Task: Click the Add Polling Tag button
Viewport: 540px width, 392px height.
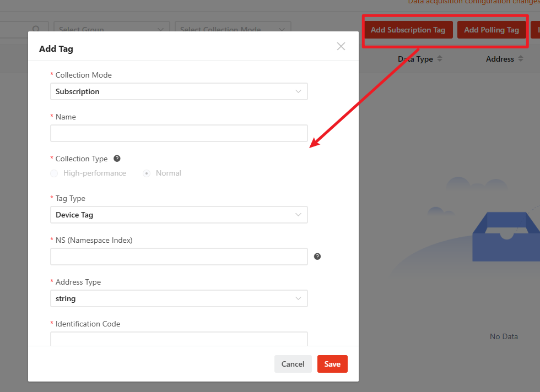Action: 492,30
